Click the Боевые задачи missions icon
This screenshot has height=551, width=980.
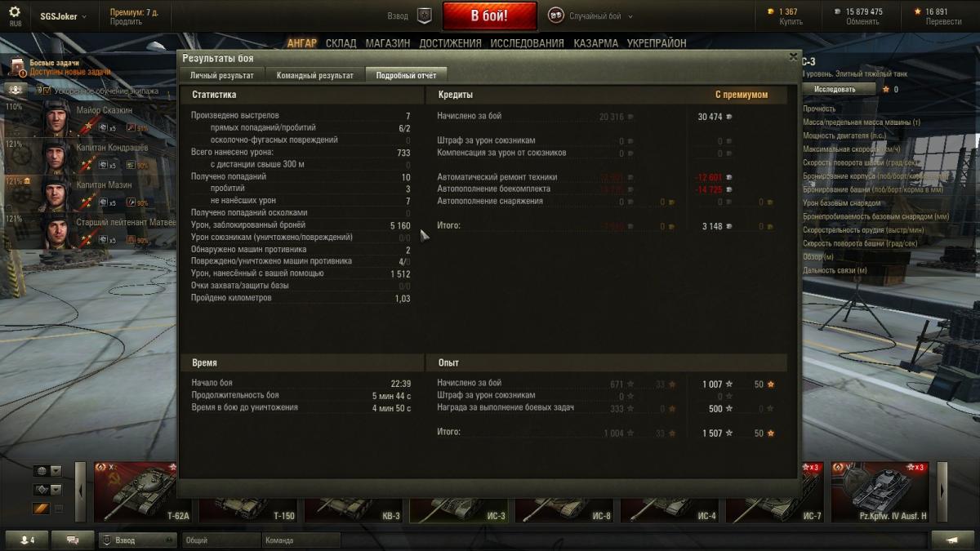pos(17,67)
